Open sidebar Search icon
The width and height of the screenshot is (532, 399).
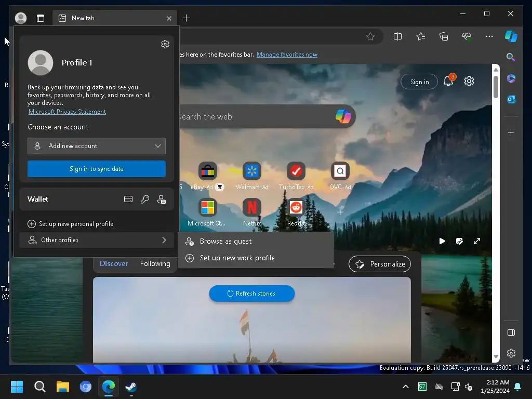(x=511, y=57)
